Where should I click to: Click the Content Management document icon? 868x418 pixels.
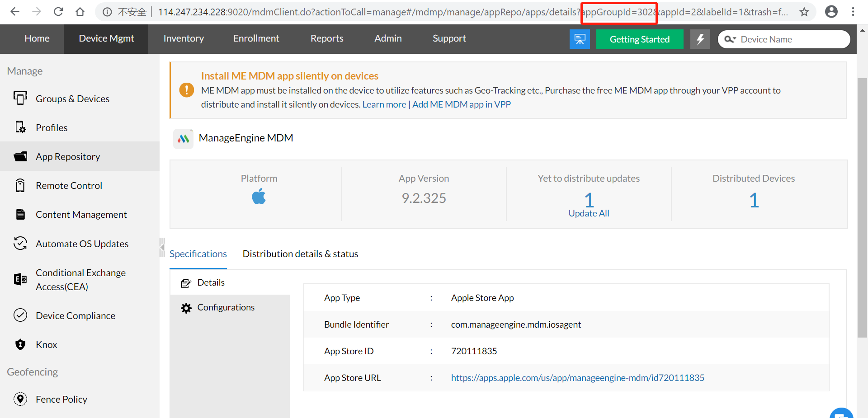coord(20,214)
